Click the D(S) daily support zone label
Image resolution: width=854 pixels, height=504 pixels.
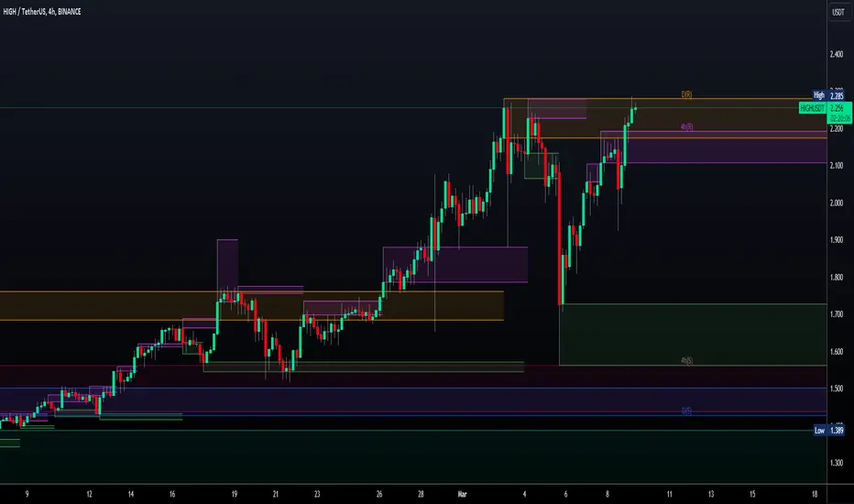[686, 411]
